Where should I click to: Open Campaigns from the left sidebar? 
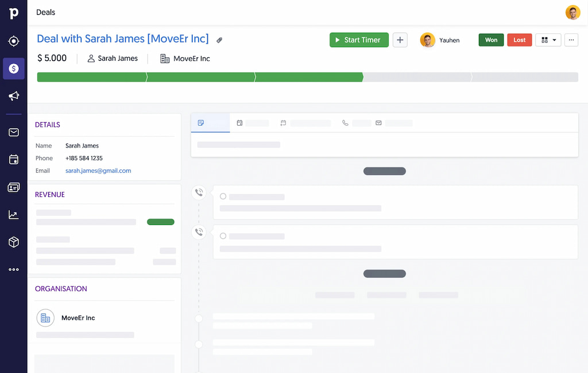(x=13, y=96)
